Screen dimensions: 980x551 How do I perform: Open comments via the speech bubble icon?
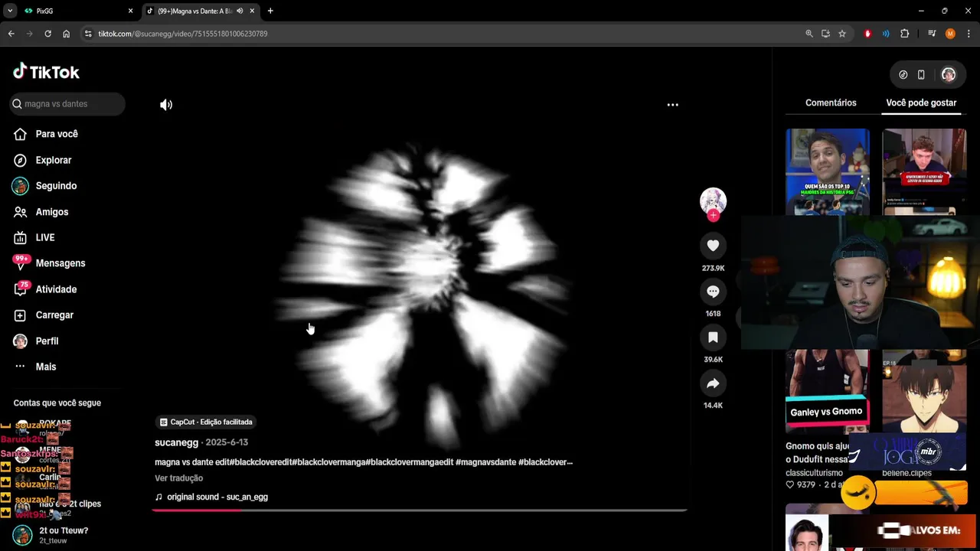click(x=713, y=292)
